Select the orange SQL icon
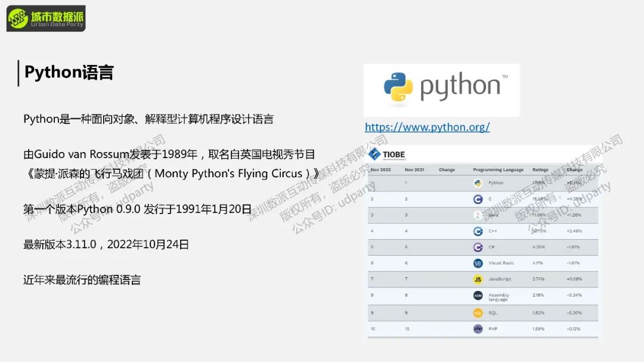This screenshot has height=362, width=644. point(478,313)
